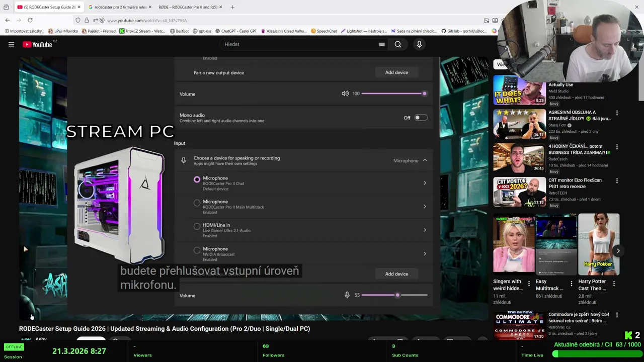Viewport: 644px width, 362px height.
Task: Open options menu for Singers with weird short
Action: [529, 284]
